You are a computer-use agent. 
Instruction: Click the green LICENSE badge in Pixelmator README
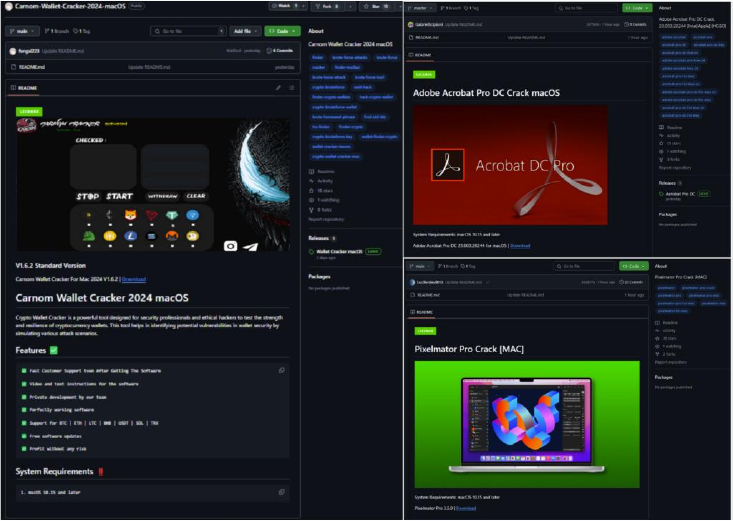425,331
